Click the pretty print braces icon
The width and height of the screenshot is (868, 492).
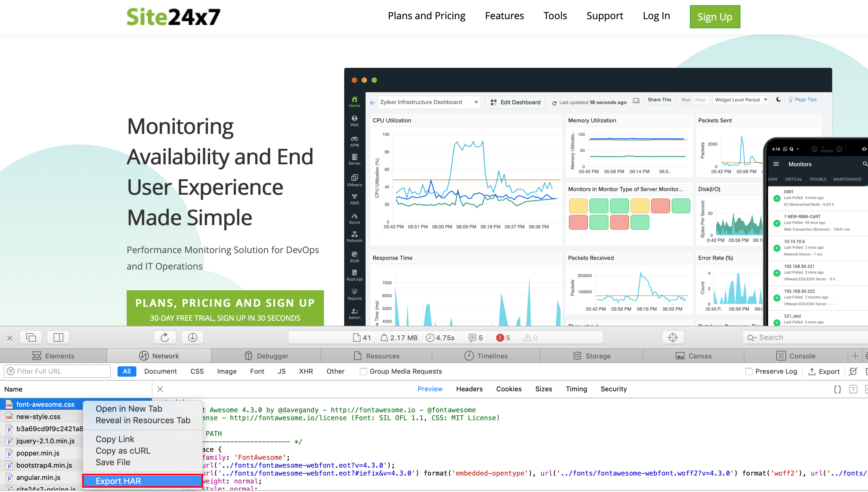pyautogui.click(x=837, y=389)
